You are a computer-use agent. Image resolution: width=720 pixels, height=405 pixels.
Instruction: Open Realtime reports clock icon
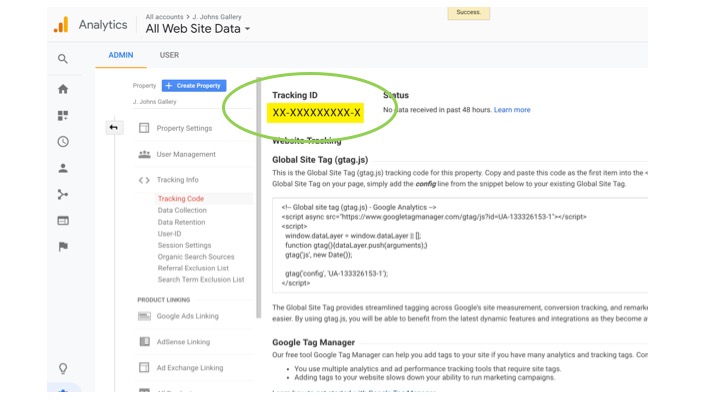click(x=63, y=141)
